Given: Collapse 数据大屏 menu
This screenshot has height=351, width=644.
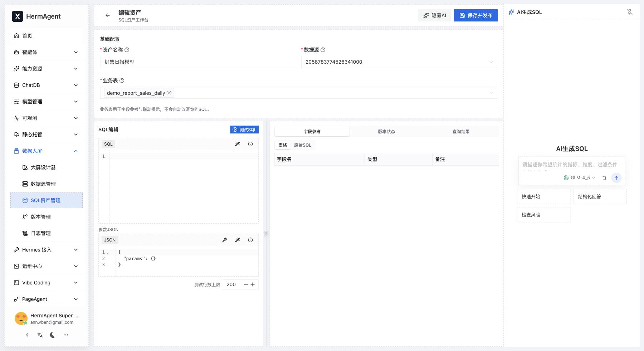Looking at the screenshot, I should click(x=47, y=151).
